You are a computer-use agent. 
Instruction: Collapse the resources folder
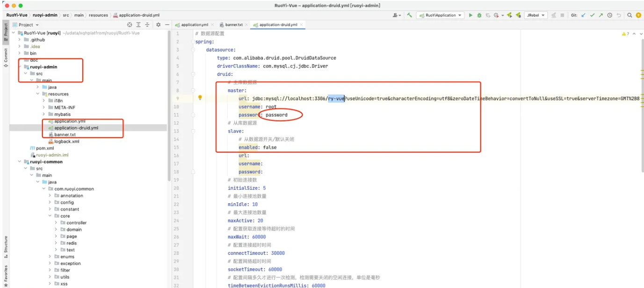(38, 94)
